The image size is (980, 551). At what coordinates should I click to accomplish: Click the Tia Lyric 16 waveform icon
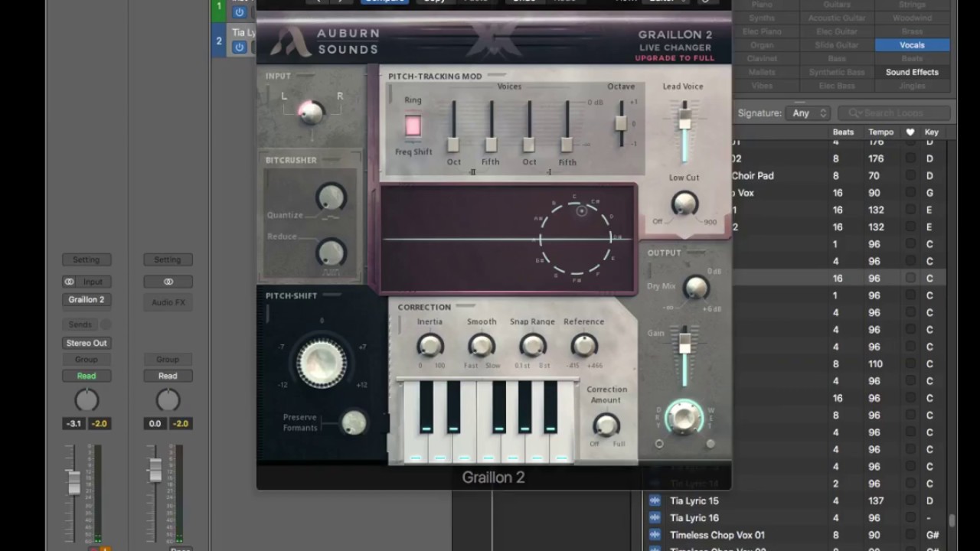pos(655,518)
